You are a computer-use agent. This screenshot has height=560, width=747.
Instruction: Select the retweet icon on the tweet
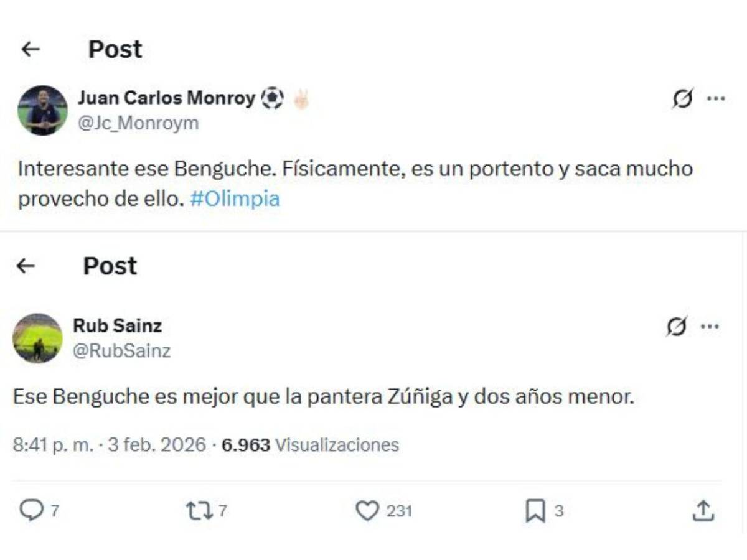[199, 510]
